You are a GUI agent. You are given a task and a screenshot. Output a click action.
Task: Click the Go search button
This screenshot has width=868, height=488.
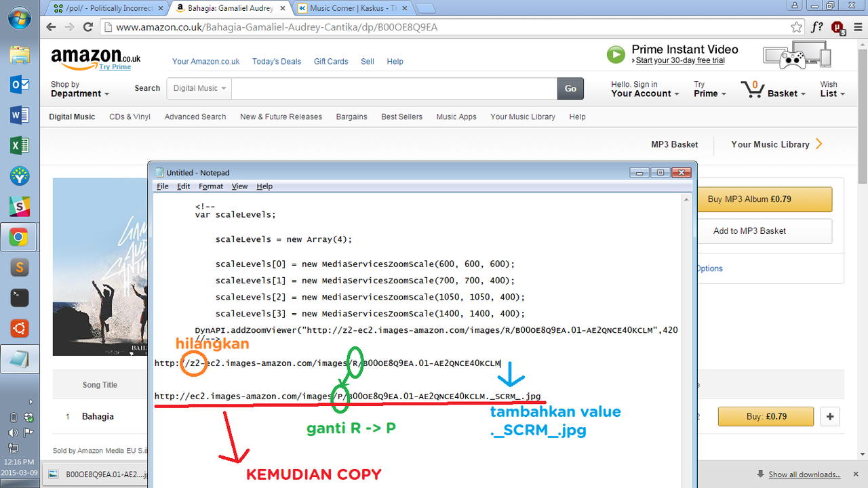pyautogui.click(x=571, y=89)
